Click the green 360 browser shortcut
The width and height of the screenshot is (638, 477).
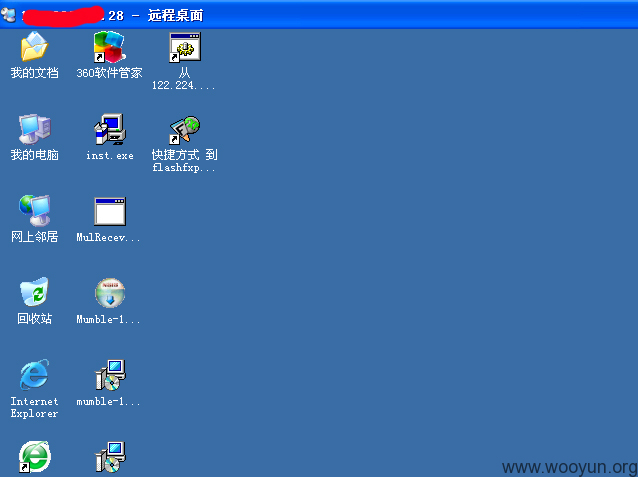[35, 457]
